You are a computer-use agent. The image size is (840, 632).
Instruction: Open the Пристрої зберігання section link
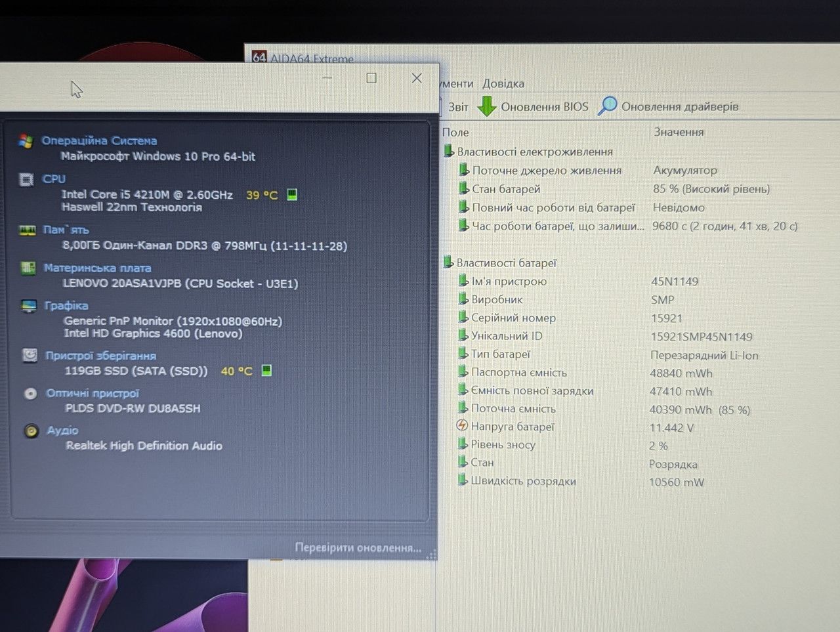tap(100, 356)
